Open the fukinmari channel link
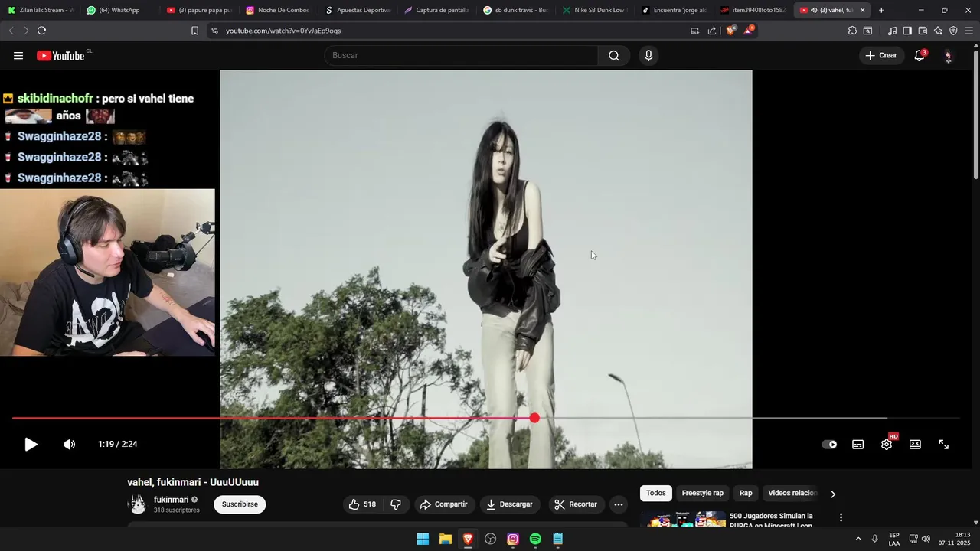This screenshot has height=551, width=980. (171, 500)
